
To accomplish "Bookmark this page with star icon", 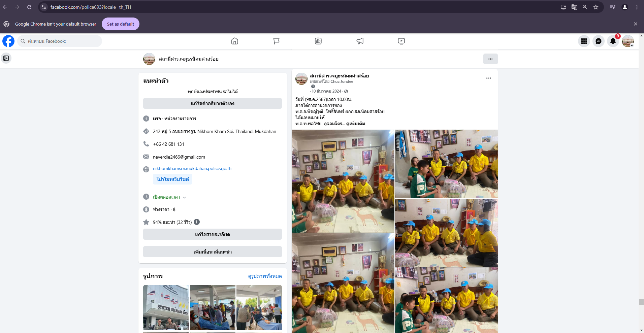I will 596,7.
